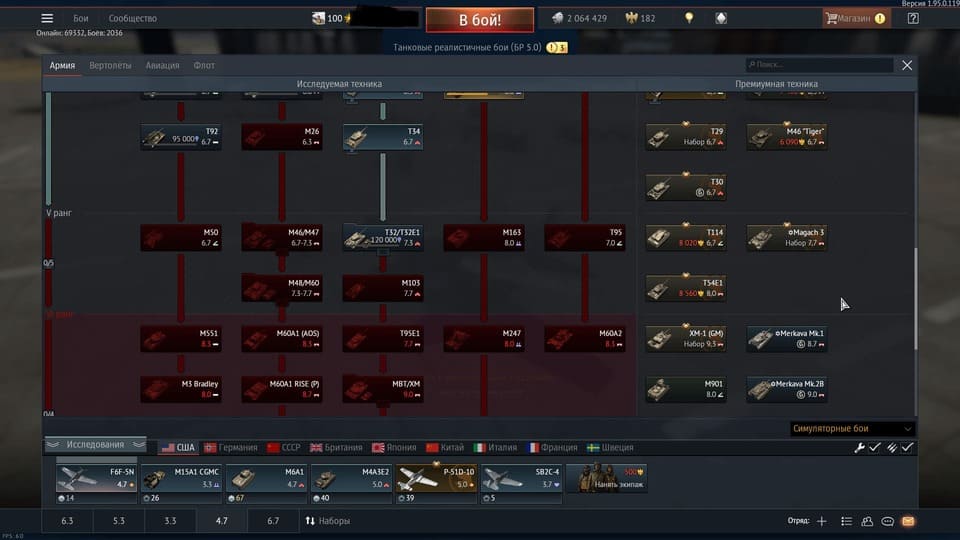Select the MBT/XM tank card
The image size is (960, 540).
pyautogui.click(x=383, y=389)
